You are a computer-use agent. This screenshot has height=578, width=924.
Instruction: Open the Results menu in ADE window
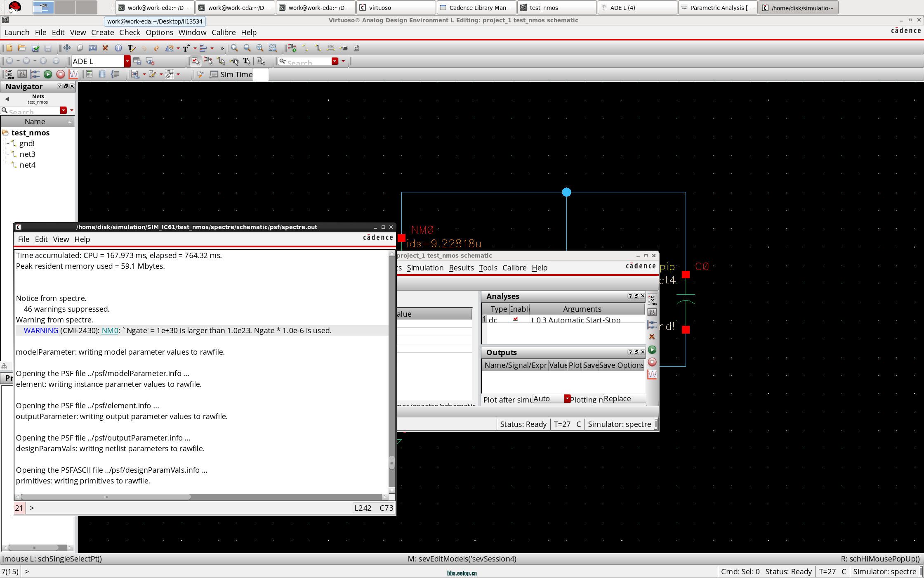pyautogui.click(x=461, y=268)
